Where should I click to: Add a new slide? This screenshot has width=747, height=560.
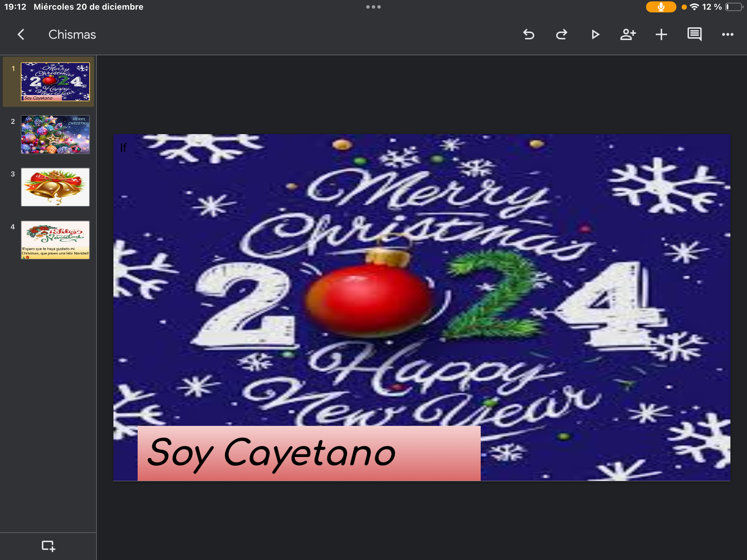point(48,546)
